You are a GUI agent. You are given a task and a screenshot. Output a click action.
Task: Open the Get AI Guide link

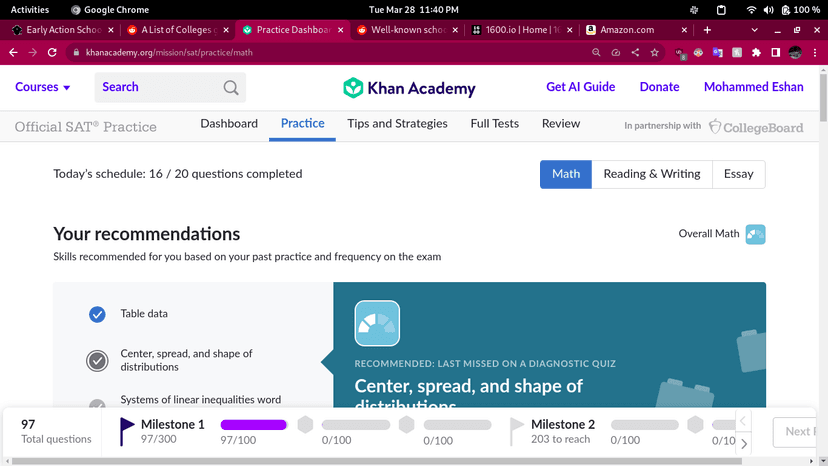point(580,87)
